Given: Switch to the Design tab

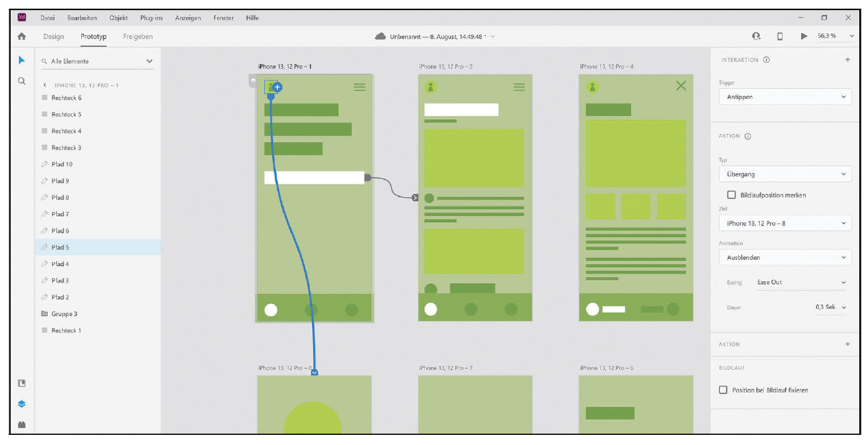Looking at the screenshot, I should click(54, 37).
